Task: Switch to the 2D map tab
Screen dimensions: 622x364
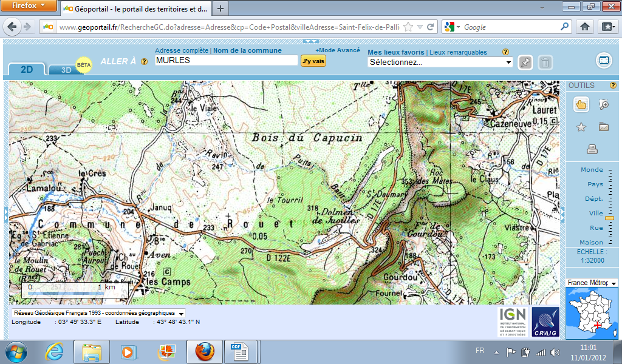Action: coord(27,69)
